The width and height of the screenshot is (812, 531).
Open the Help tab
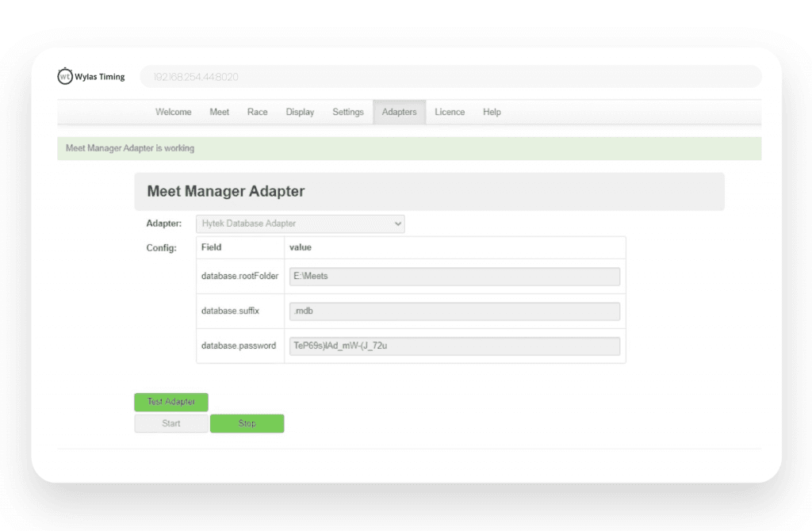tap(492, 112)
